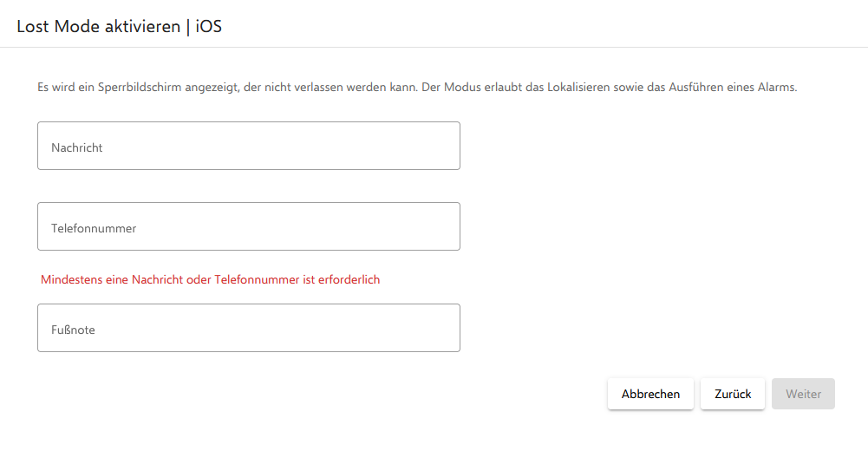Click into the Nachricht input field
The width and height of the screenshot is (868, 451).
tap(248, 146)
